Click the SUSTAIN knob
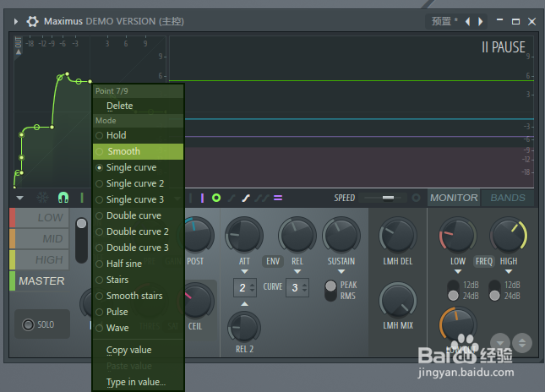 click(x=341, y=235)
